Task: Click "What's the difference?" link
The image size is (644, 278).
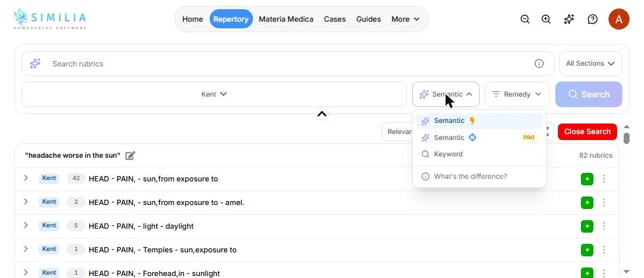Action: pos(471,177)
